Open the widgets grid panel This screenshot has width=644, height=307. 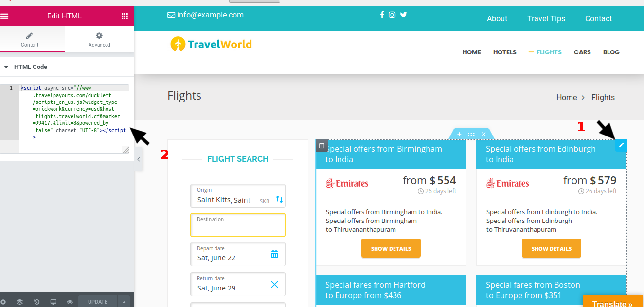125,16
